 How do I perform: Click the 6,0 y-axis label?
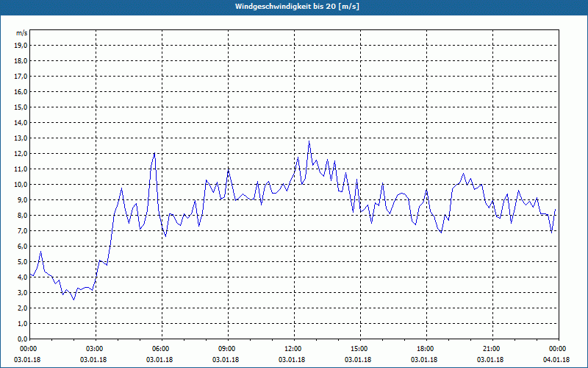(22, 247)
